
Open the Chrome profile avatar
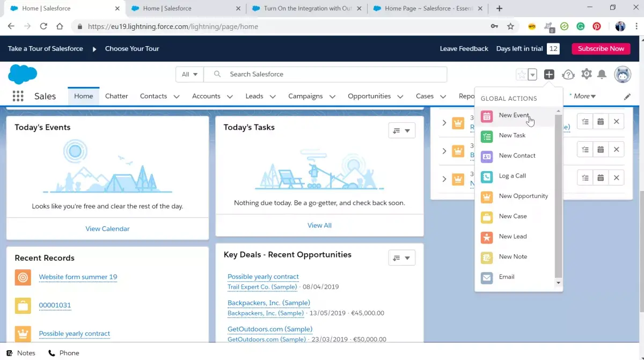620,26
